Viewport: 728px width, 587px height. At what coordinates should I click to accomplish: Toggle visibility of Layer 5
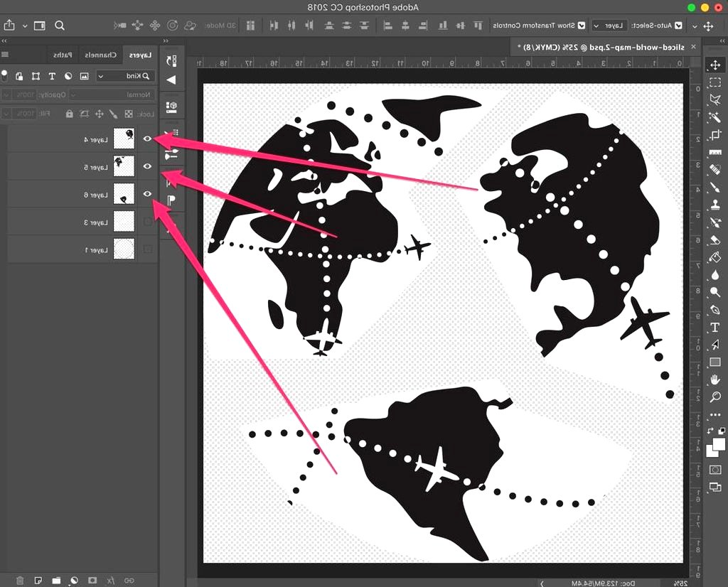pos(147,166)
